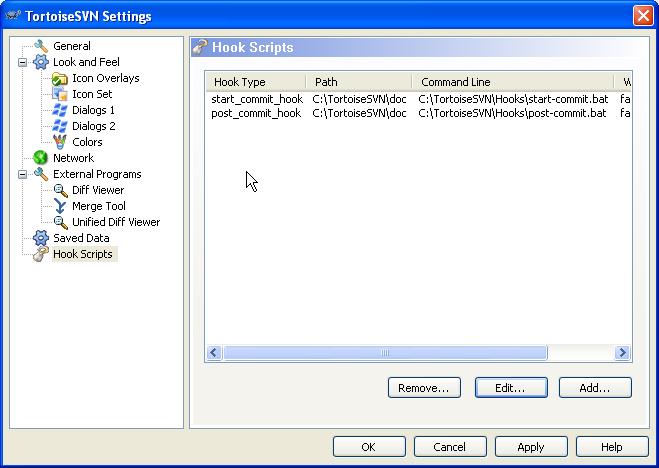Select Look and Feel tree label
This screenshot has width=659, height=468.
(x=86, y=62)
